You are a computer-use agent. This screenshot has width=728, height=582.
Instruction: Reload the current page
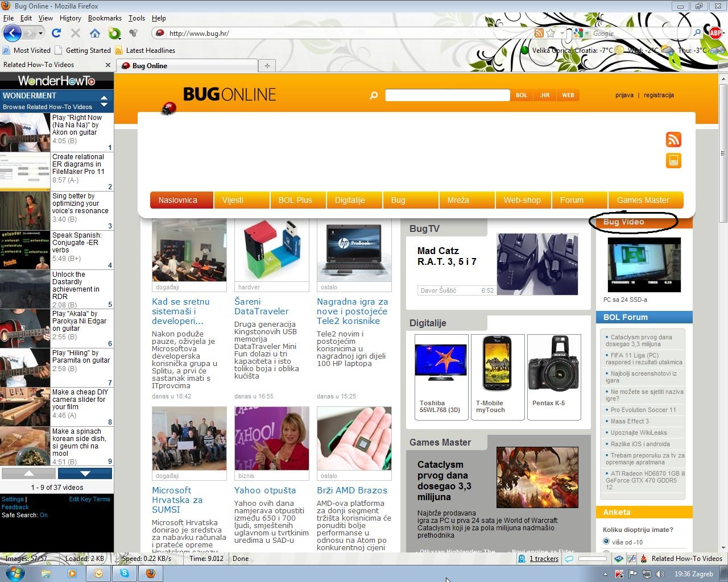pos(56,33)
